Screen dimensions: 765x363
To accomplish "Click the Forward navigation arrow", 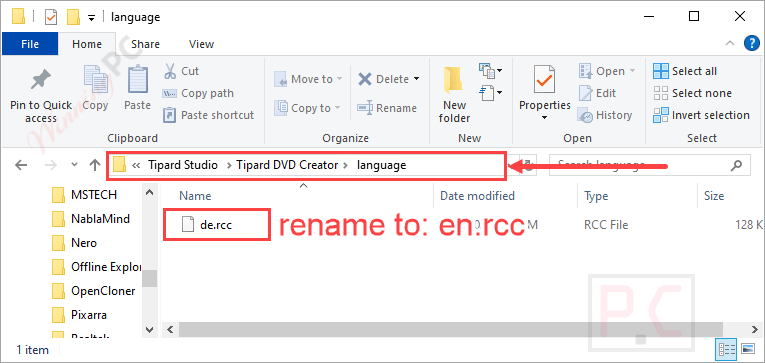I will pyautogui.click(x=51, y=165).
